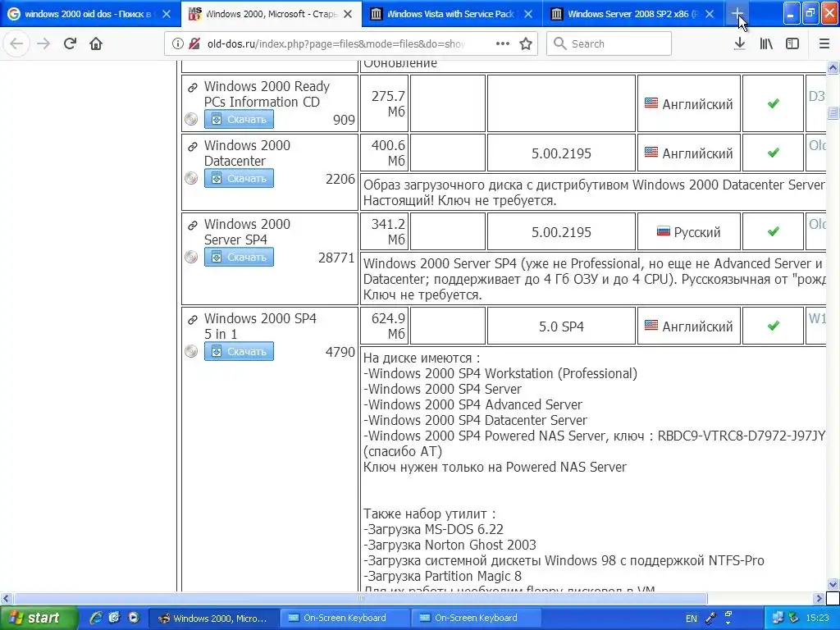Open the Firefox hamburger menu
Screen dimensions: 840x630
coord(824,44)
